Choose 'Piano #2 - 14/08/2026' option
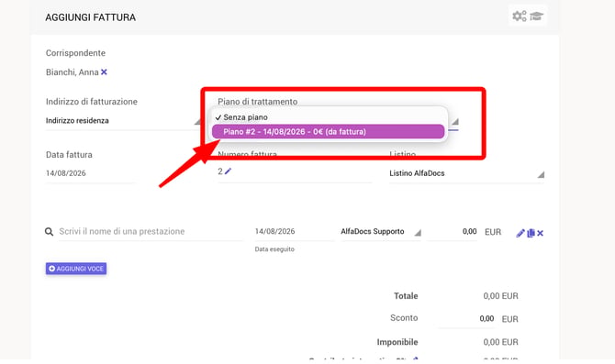 (328, 132)
